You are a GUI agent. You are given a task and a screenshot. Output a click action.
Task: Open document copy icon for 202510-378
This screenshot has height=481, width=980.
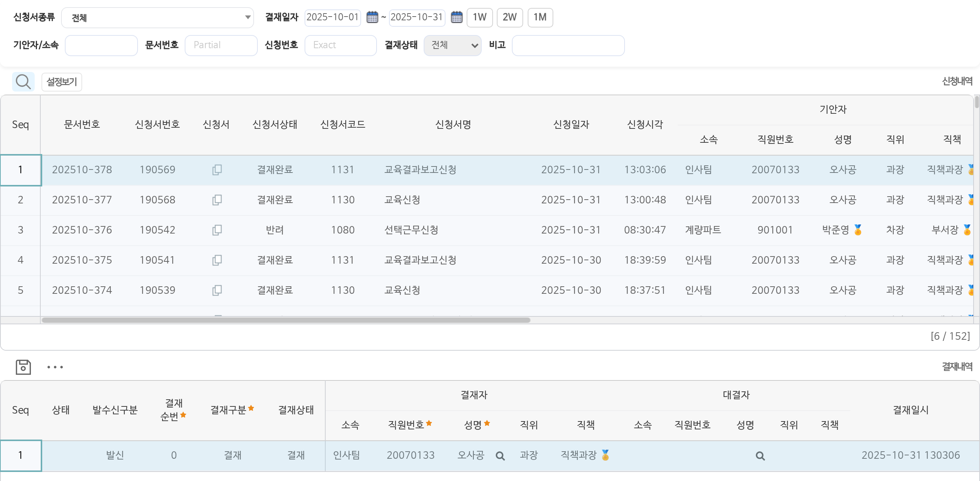pos(217,169)
